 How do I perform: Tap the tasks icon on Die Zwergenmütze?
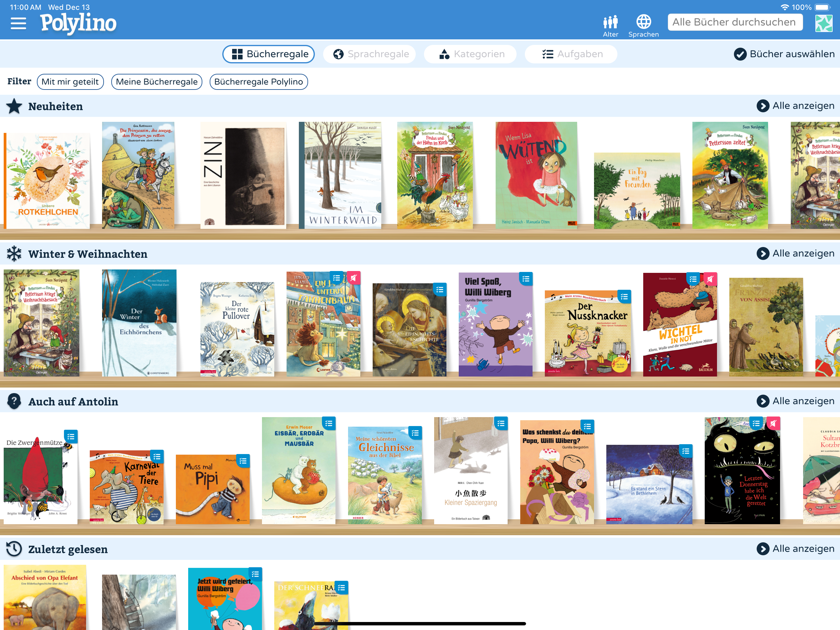pos(71,437)
